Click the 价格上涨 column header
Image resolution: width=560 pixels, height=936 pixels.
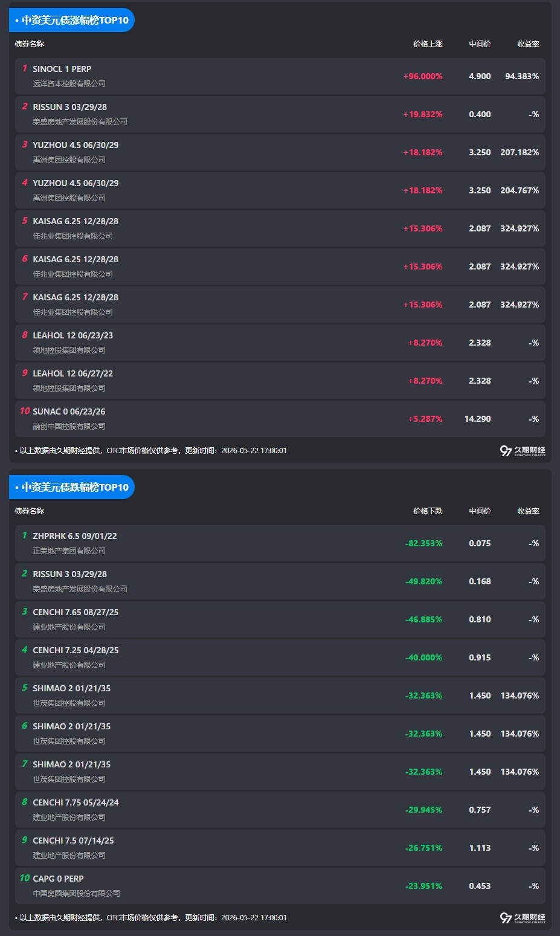(x=428, y=44)
